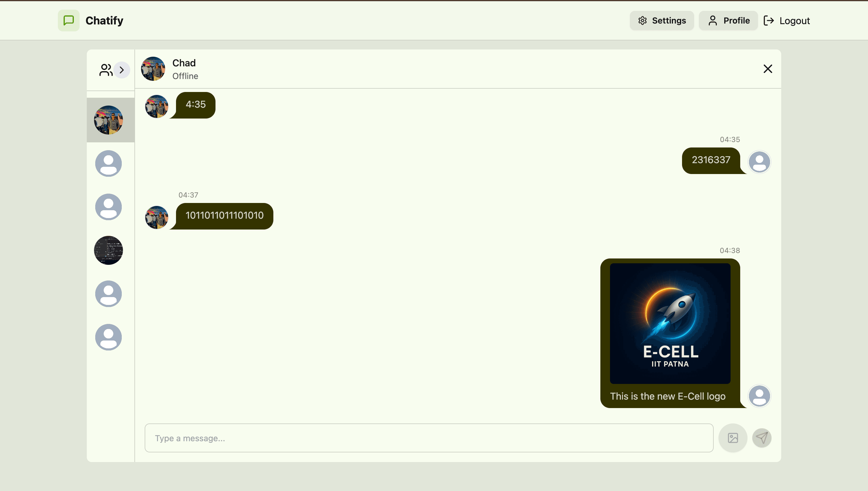Screen dimensions: 868x491
Task: Open the third contact with default avatar
Action: (108, 207)
